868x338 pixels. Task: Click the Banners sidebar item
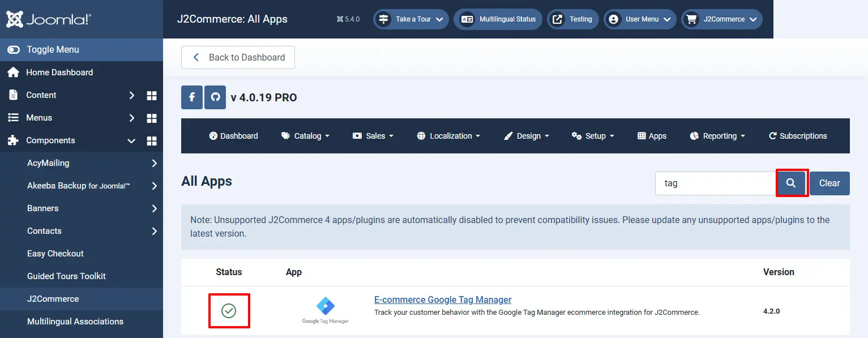43,208
